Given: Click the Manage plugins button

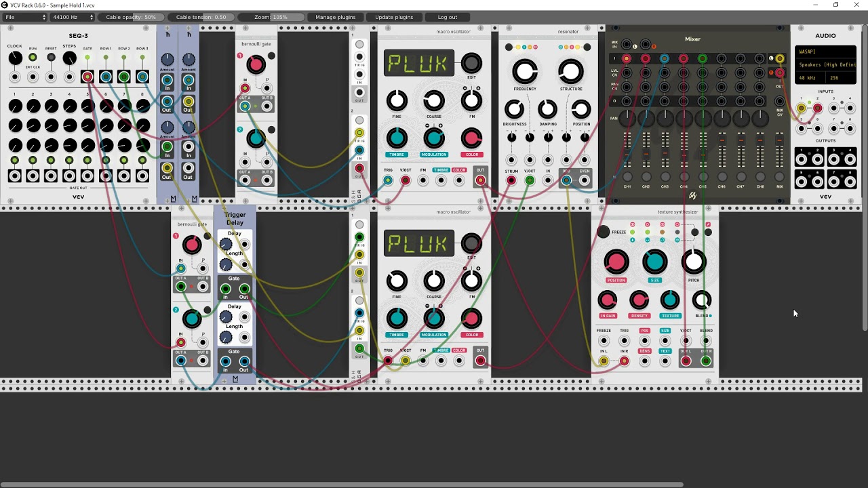Looking at the screenshot, I should click(335, 17).
